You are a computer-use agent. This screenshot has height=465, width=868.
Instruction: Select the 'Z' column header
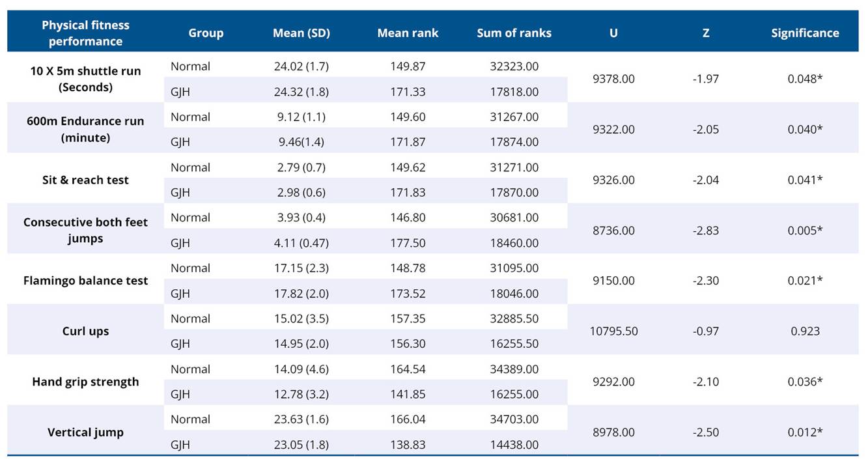point(706,33)
